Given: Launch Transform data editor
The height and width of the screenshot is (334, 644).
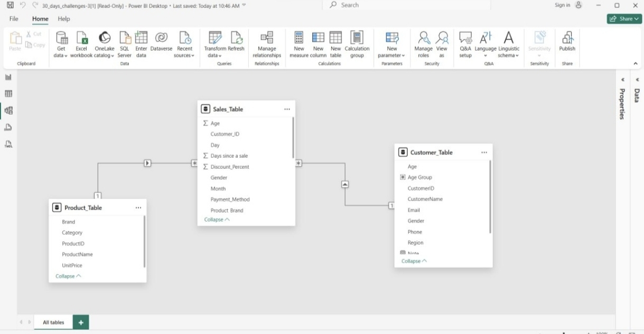Looking at the screenshot, I should (215, 44).
